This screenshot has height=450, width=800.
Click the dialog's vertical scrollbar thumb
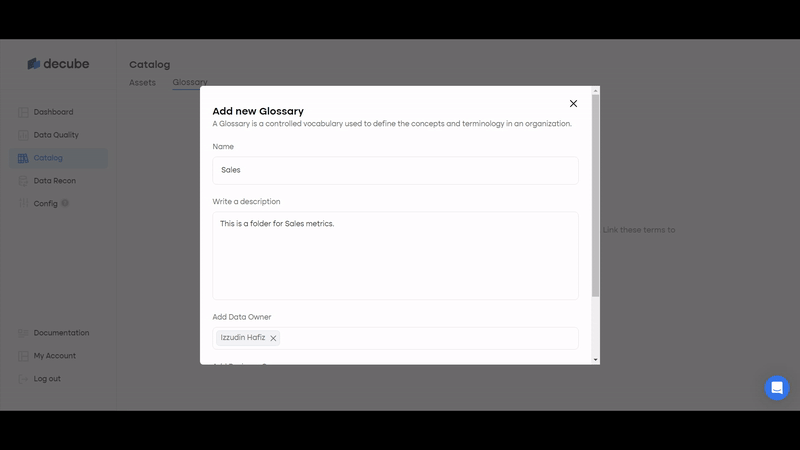pyautogui.click(x=596, y=195)
